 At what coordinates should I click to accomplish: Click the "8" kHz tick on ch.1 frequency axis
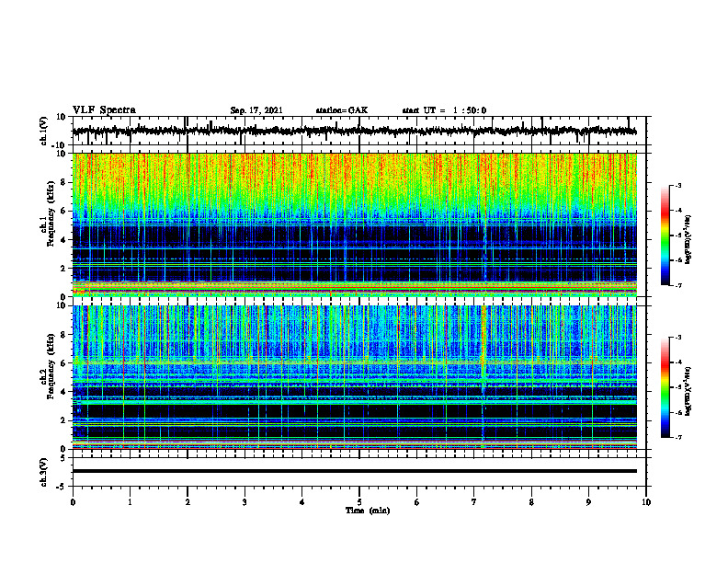63,182
